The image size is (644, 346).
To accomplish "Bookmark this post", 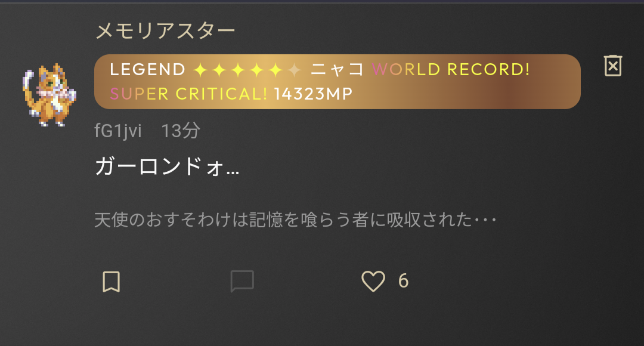I will [x=111, y=282].
